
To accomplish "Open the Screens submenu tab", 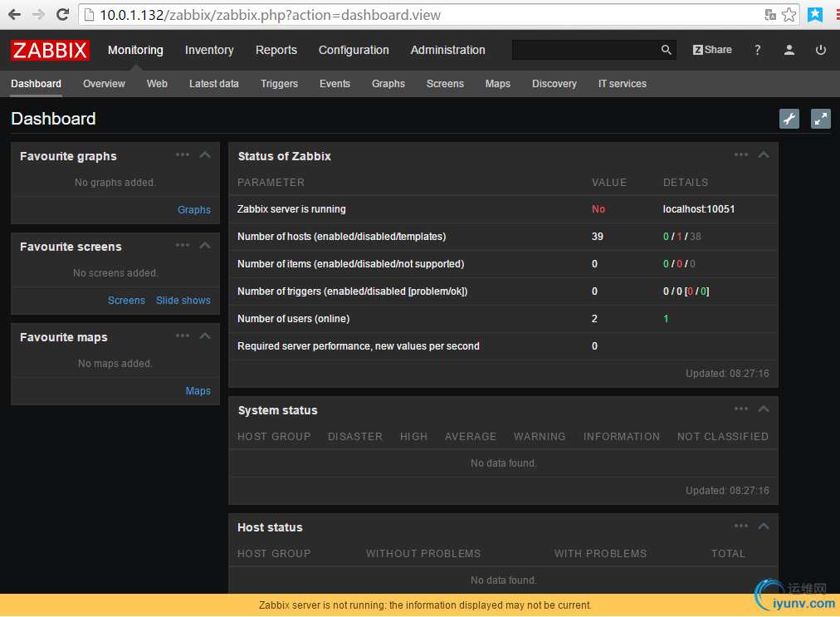I will pos(445,84).
